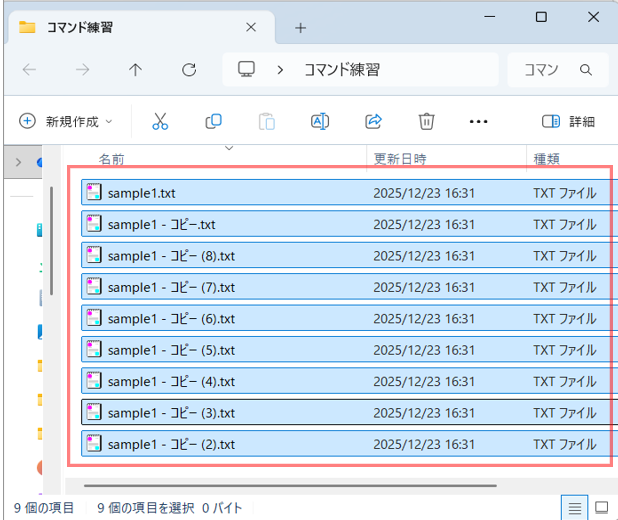The height and width of the screenshot is (520, 618).
Task: Refresh the current folder view
Action: pyautogui.click(x=189, y=70)
